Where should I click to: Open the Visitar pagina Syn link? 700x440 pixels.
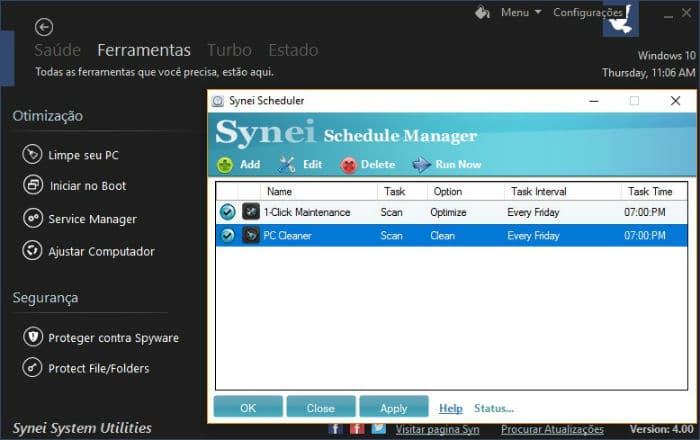[437, 429]
